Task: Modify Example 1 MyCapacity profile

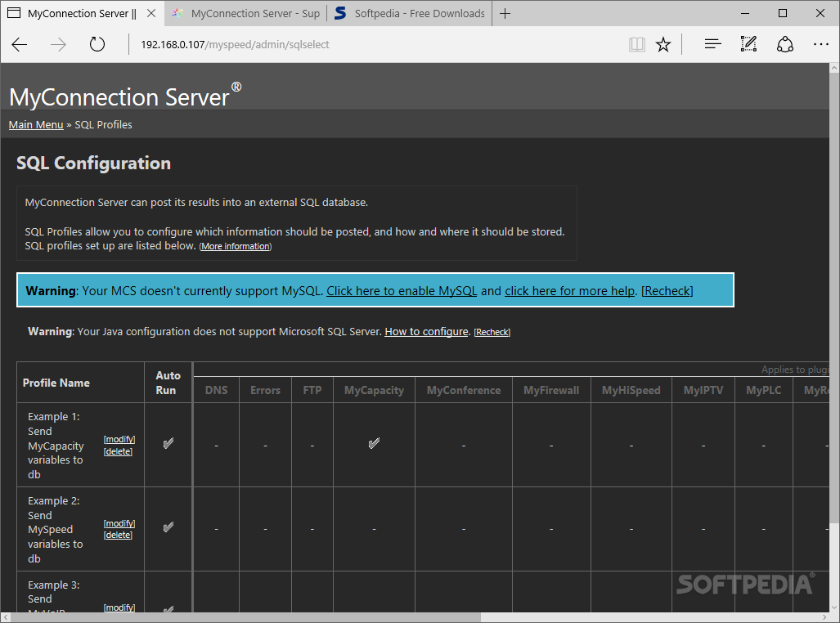Action: [x=119, y=439]
